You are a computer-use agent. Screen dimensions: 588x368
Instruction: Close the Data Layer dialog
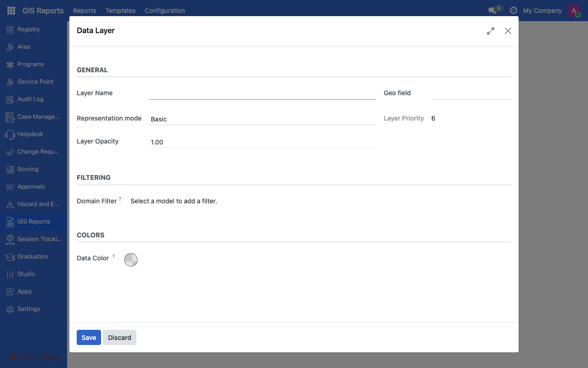[508, 31]
